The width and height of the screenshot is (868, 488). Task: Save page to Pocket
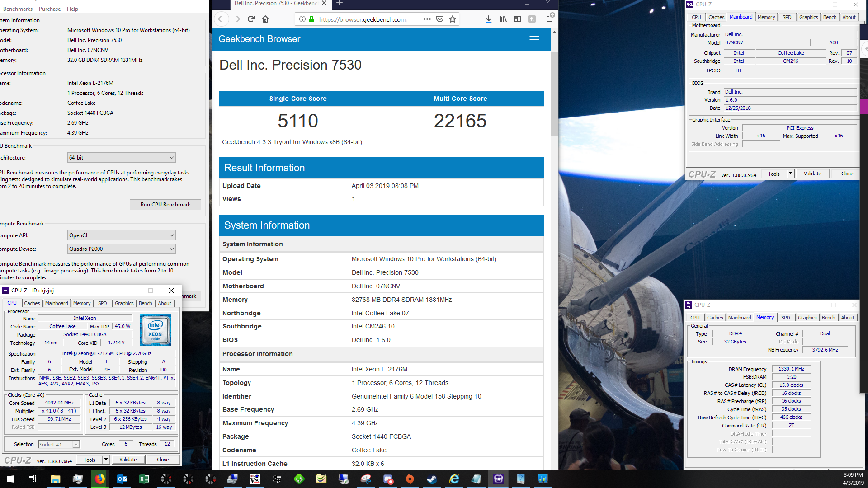point(439,19)
